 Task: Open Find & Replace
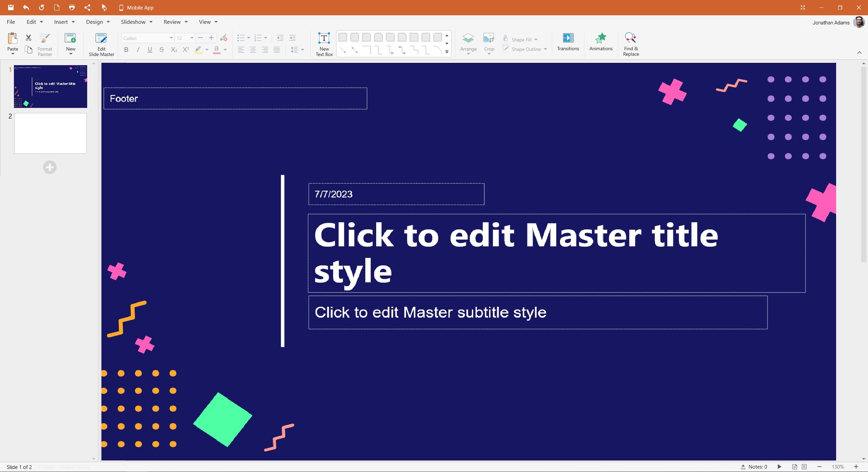[630, 43]
